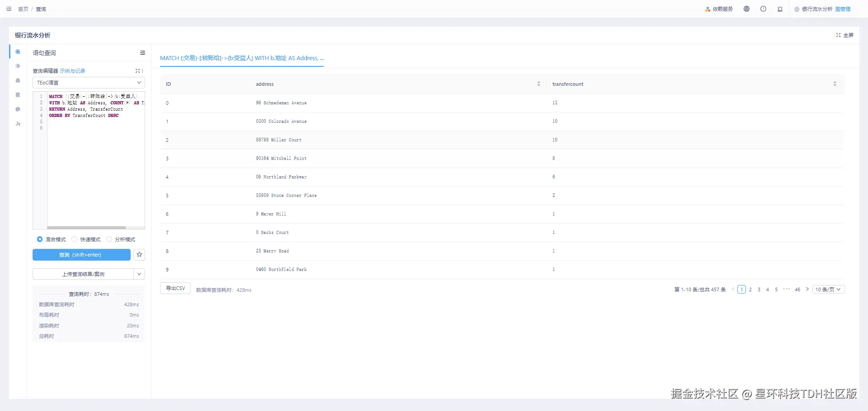The image size is (868, 411).
Task: Go to 首页 breadcrumb
Action: [x=23, y=9]
